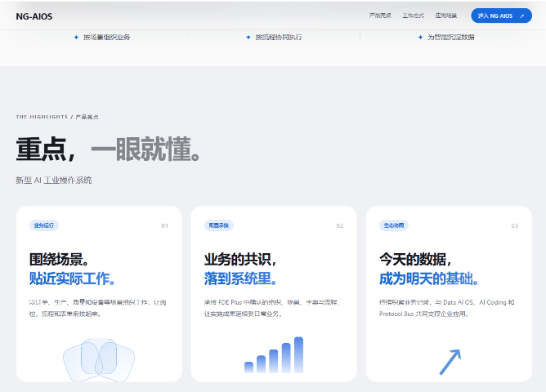Screen dimensions: 546x392
Task: Click the blue 进入 NG-AIOS button
Action: [x=501, y=16]
